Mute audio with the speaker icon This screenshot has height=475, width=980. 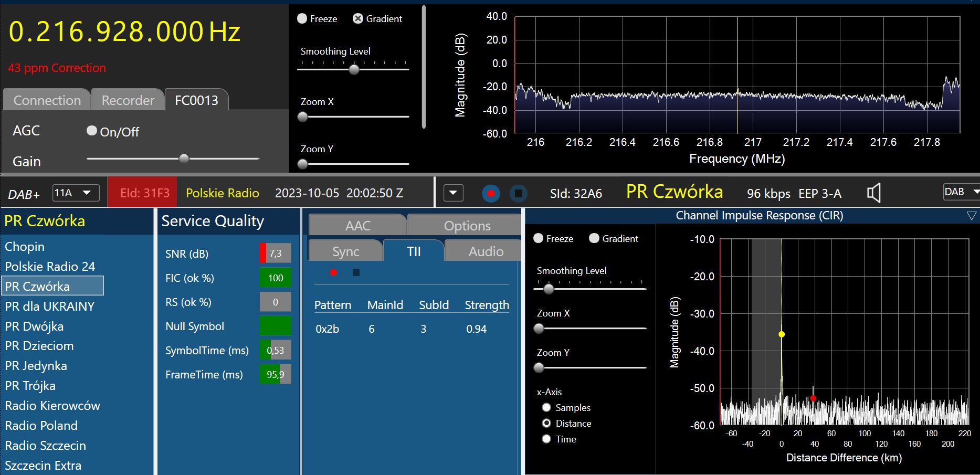coord(873,193)
